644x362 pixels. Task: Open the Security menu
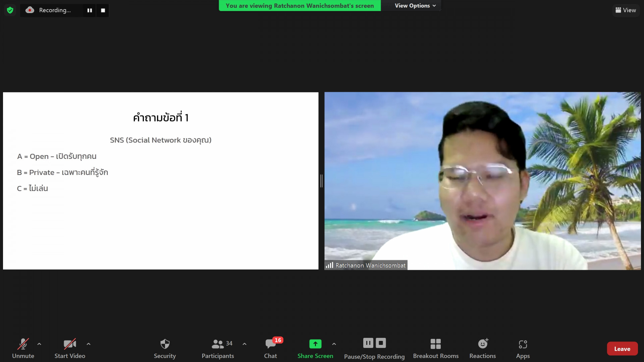coord(165,349)
